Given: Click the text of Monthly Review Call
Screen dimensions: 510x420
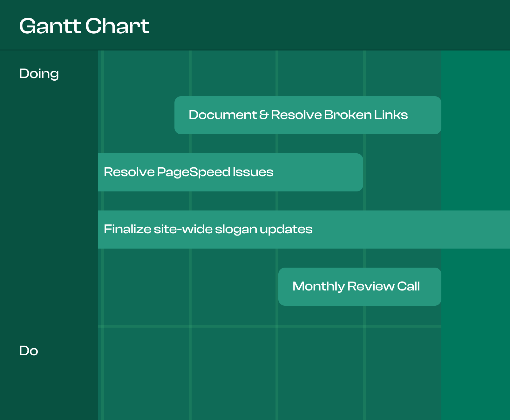Looking at the screenshot, I should [356, 286].
